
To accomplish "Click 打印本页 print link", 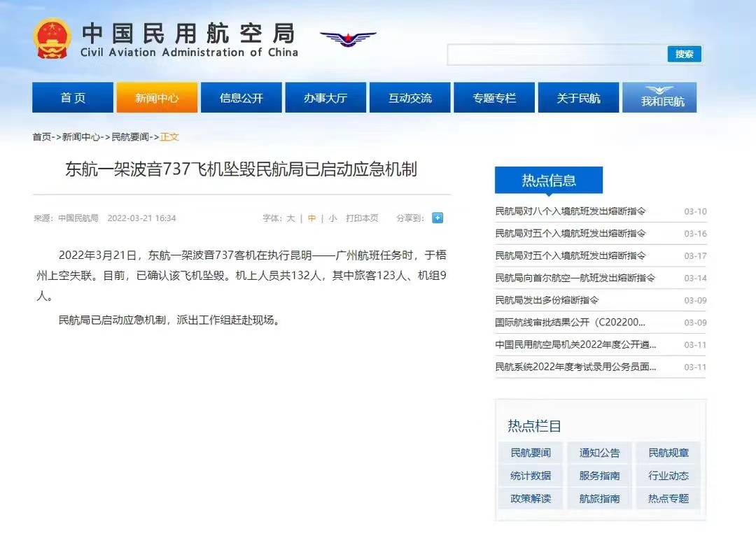I will tap(362, 218).
